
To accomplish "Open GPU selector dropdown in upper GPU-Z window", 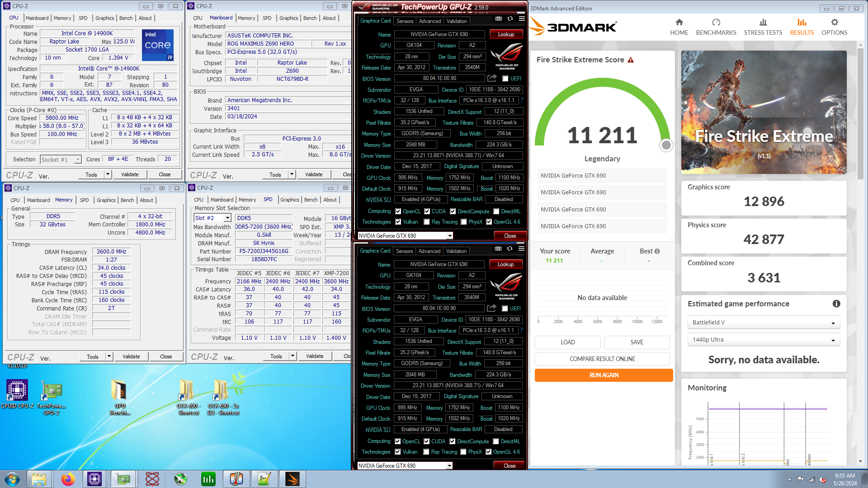I will click(405, 235).
